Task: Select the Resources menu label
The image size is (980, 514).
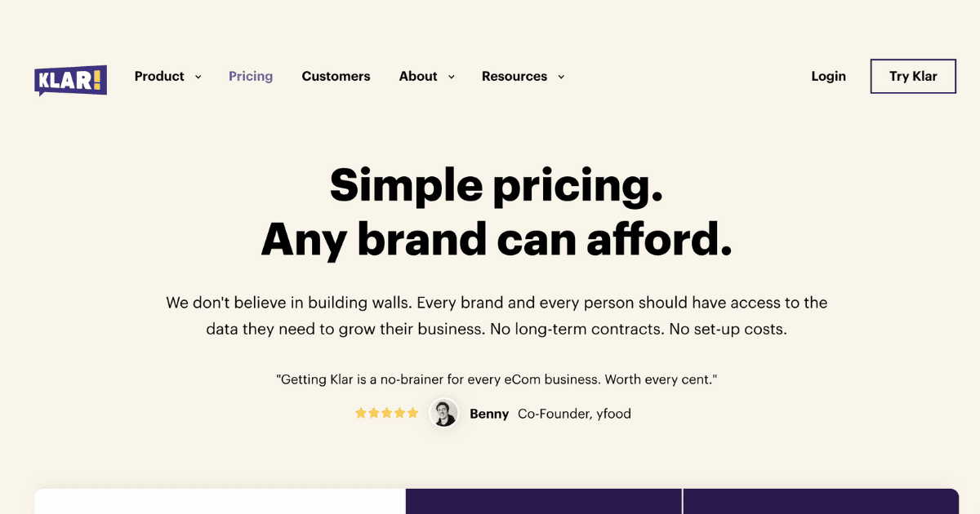Action: click(514, 76)
